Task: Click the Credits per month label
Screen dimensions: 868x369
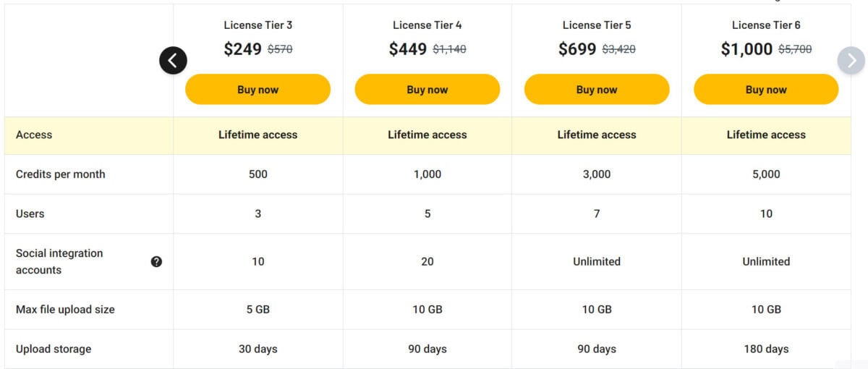Action: 60,174
